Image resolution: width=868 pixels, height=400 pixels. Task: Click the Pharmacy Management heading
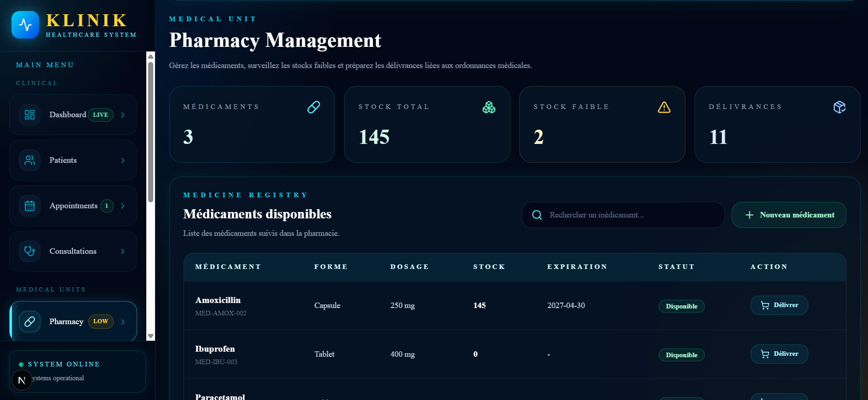pyautogui.click(x=275, y=40)
